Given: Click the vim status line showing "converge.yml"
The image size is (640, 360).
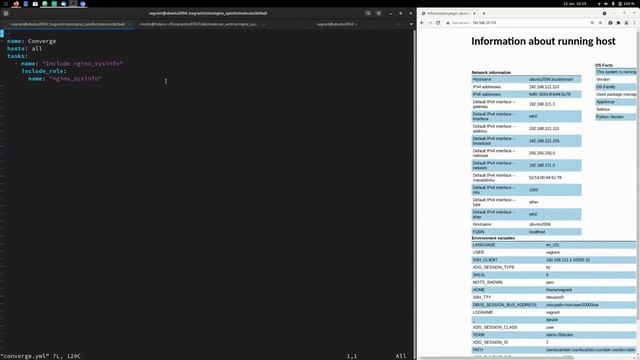Looking at the screenshot, I should tap(40, 356).
